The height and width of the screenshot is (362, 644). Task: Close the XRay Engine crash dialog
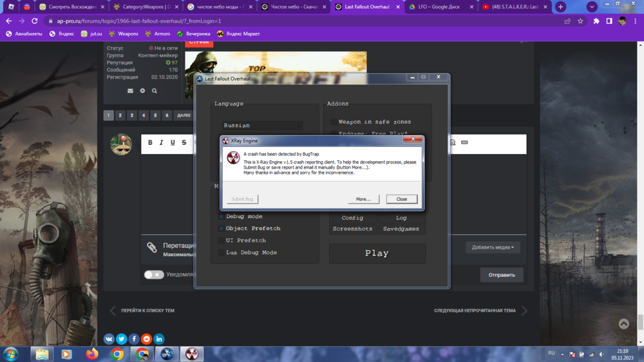[401, 199]
